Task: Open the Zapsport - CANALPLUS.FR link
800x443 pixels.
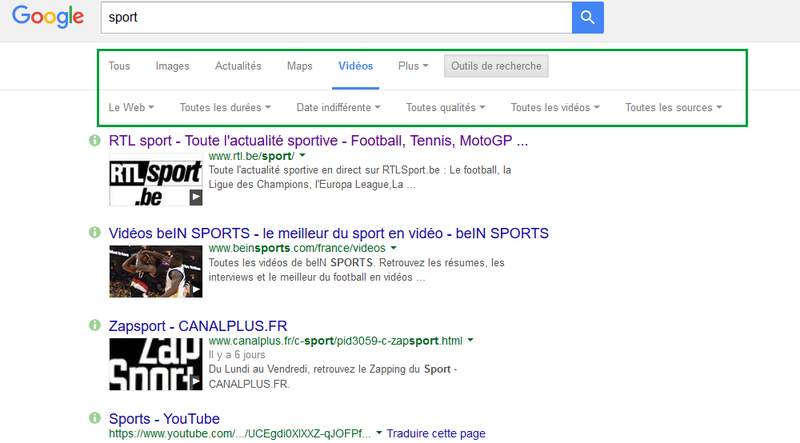Action: tap(198, 326)
